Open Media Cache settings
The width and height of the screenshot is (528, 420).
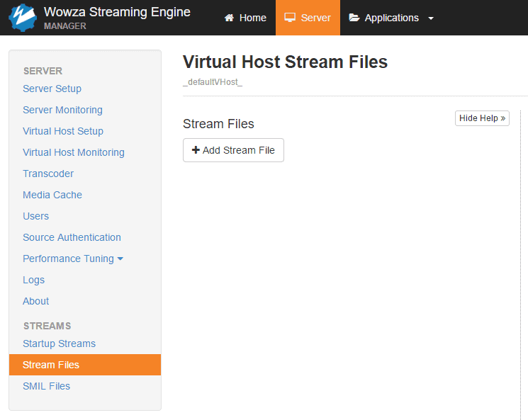click(52, 195)
